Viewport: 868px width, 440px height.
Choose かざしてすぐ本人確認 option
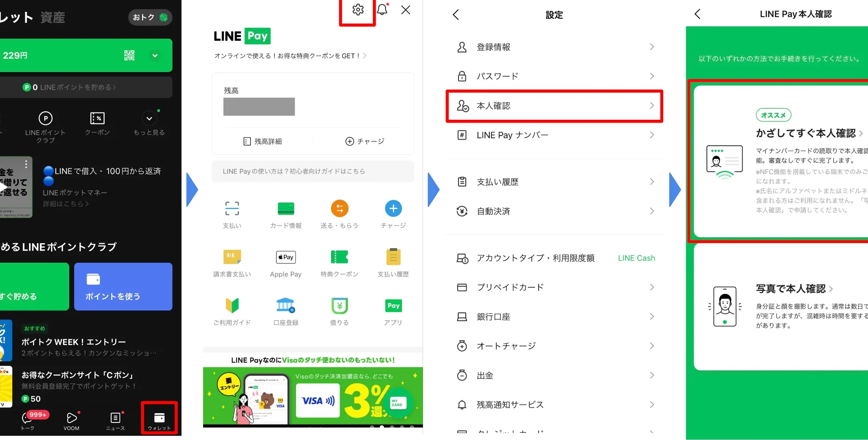(x=781, y=161)
